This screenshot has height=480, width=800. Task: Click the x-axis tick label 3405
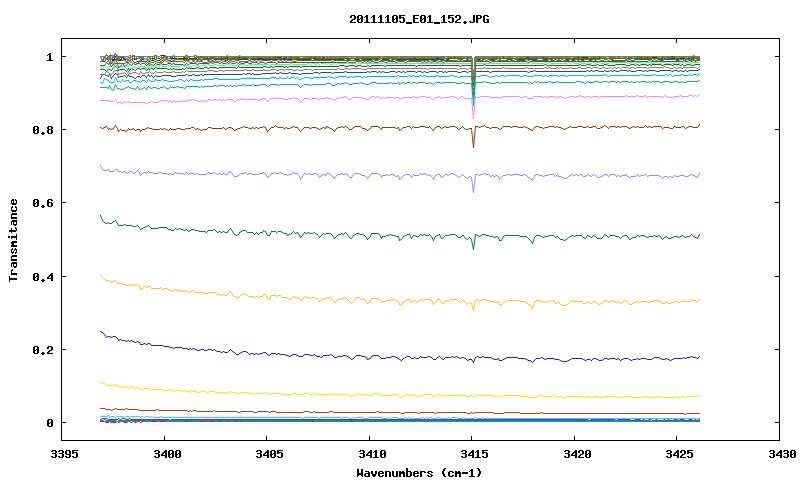click(269, 454)
